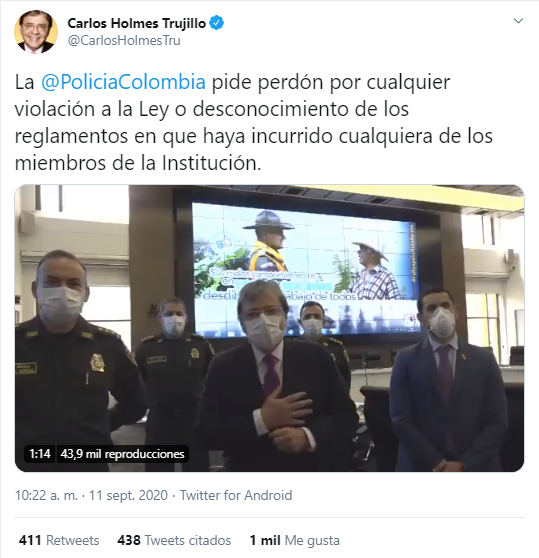View the 411 Retweets list
This screenshot has width=539, height=558.
(59, 540)
